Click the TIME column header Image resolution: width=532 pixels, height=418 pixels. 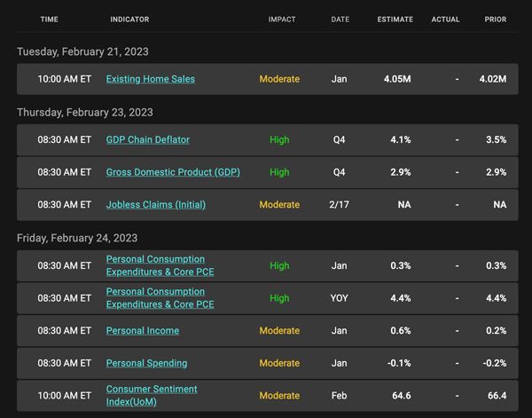pyautogui.click(x=49, y=20)
